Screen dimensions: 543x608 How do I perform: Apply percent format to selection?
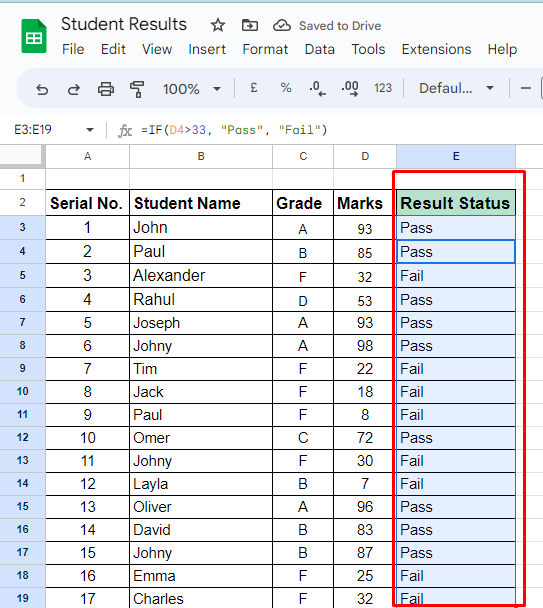pos(286,88)
